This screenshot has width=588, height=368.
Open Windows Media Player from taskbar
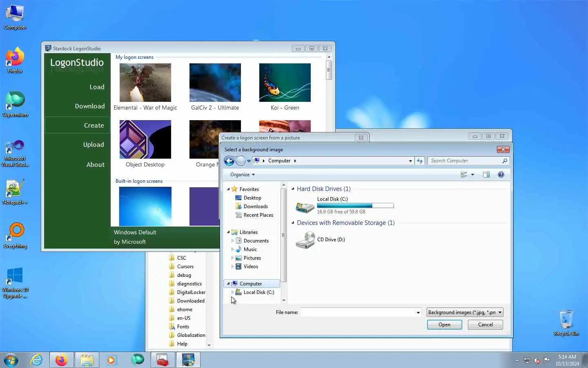pos(111,360)
